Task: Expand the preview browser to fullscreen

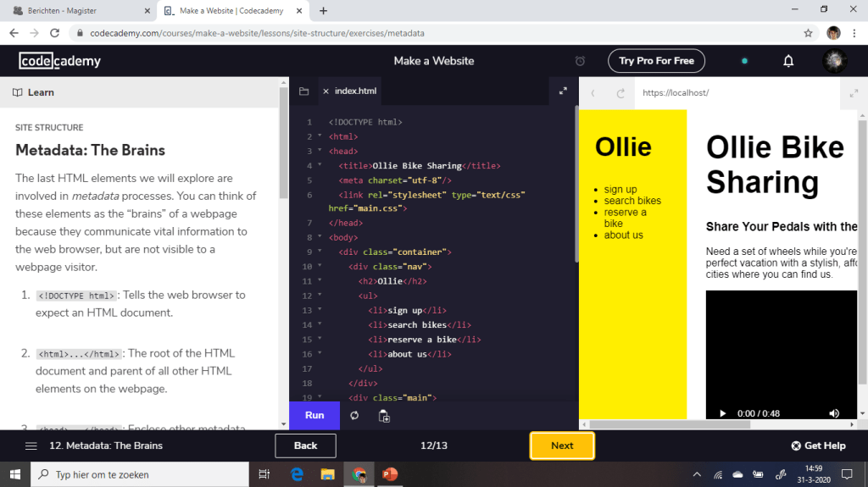Action: coord(854,93)
